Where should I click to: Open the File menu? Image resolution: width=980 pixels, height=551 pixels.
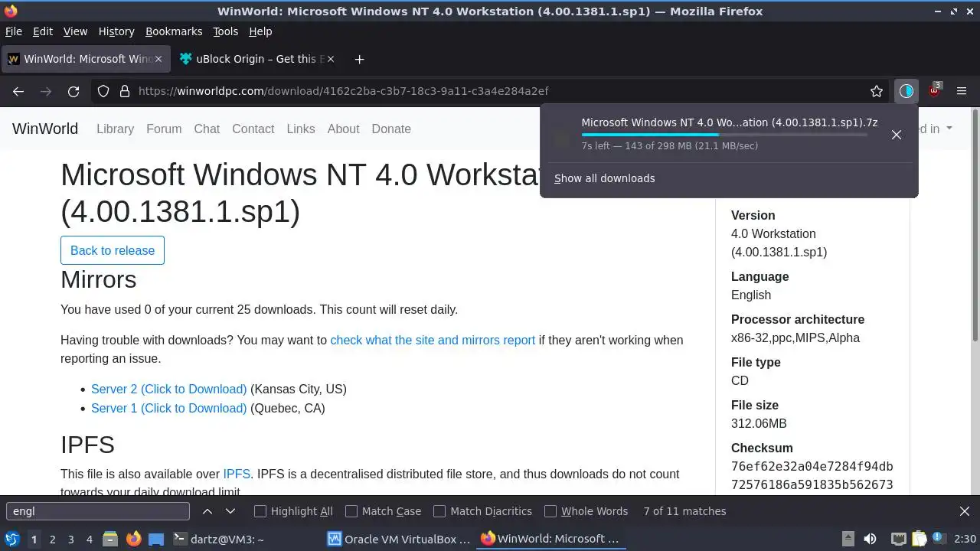tap(14, 31)
